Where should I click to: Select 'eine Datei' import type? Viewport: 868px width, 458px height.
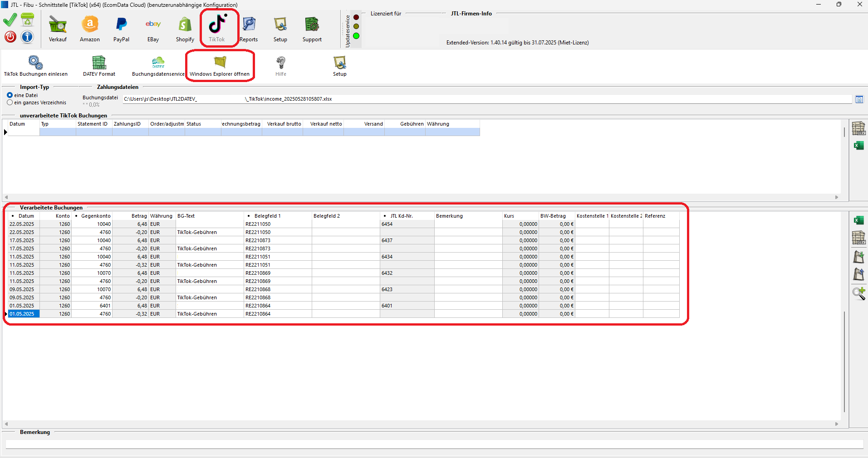click(x=10, y=95)
